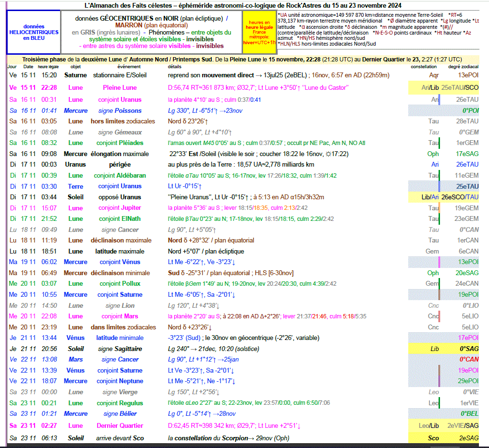Click the "10:55" time cell
489x448 pixels.
click(x=49, y=295)
